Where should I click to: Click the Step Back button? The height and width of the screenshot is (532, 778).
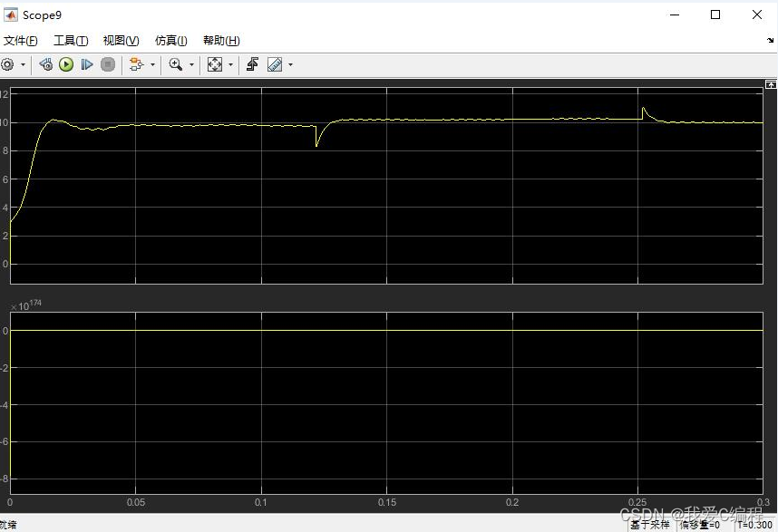[45, 64]
